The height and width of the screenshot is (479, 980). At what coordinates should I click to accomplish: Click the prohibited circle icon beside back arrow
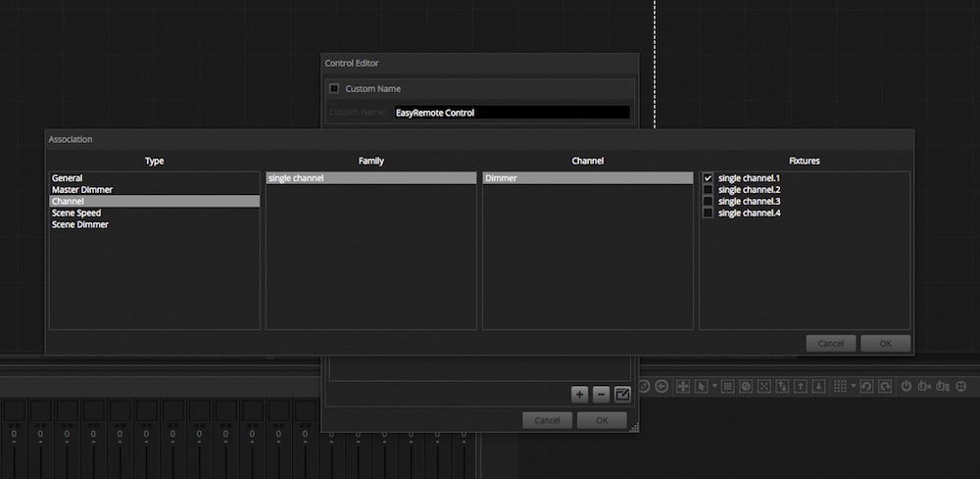(644, 387)
